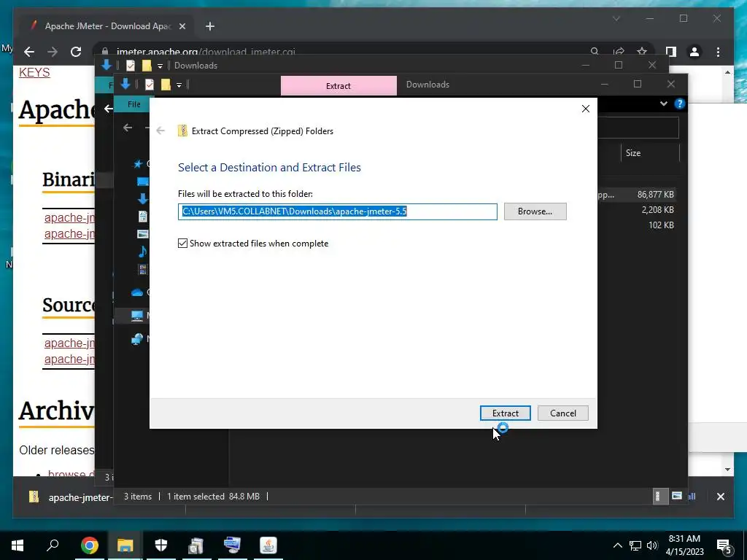Bookmark this page with star icon
The image size is (747, 560).
642,52
